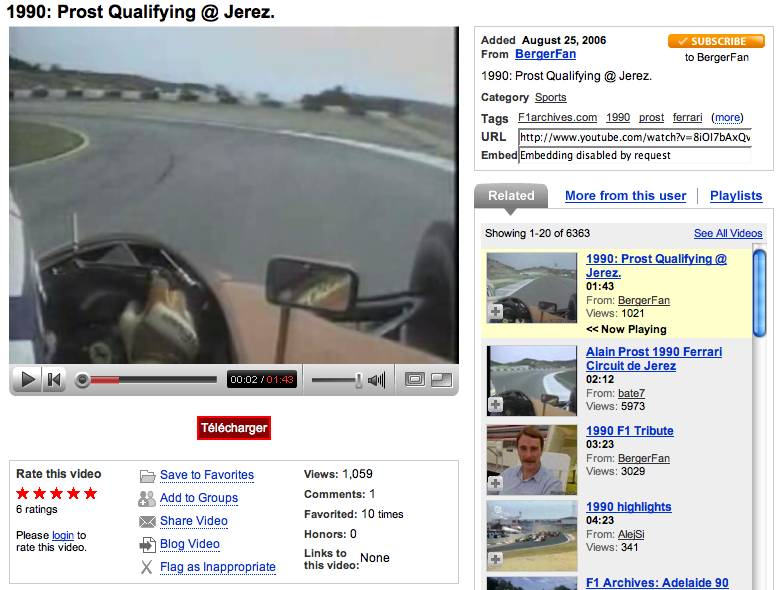
Task: Open BergerFan link under Prost Qualifying related item
Action: tap(644, 300)
